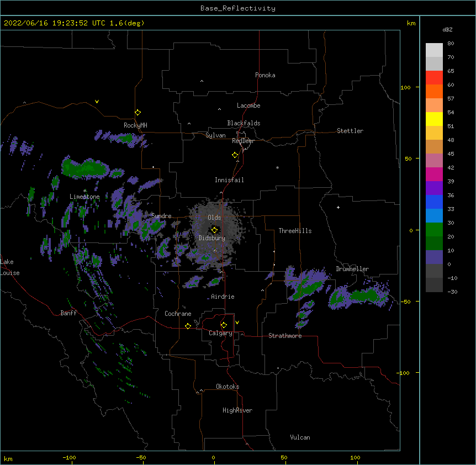Click the 100 tick on the right axis
The image size is (476, 465).
click(x=405, y=87)
